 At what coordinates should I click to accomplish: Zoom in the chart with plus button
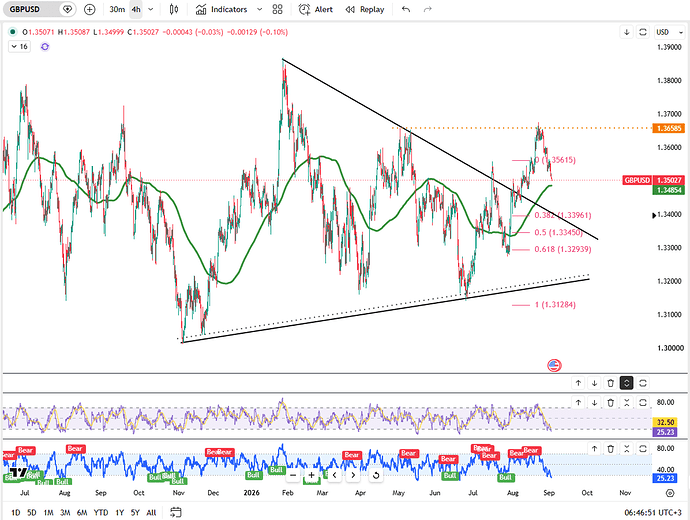coord(312,475)
